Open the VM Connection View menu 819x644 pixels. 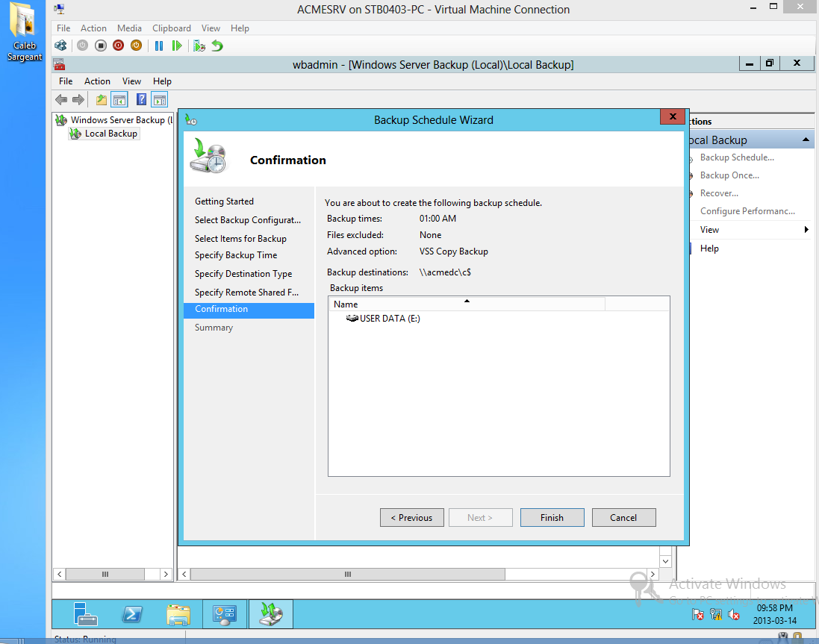click(211, 28)
